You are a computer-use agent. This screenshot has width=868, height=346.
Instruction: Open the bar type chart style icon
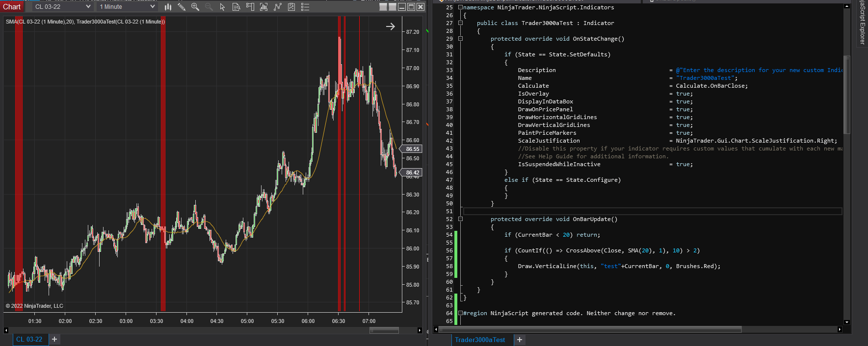pyautogui.click(x=168, y=7)
